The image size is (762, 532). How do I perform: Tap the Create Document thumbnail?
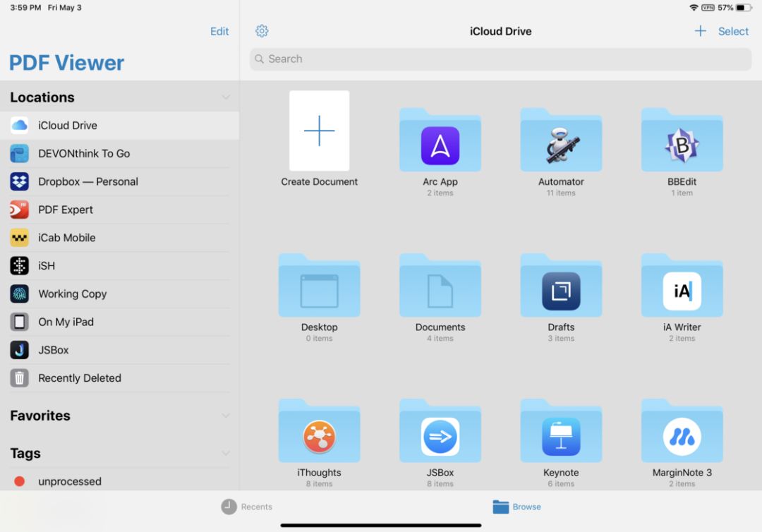[x=320, y=131]
